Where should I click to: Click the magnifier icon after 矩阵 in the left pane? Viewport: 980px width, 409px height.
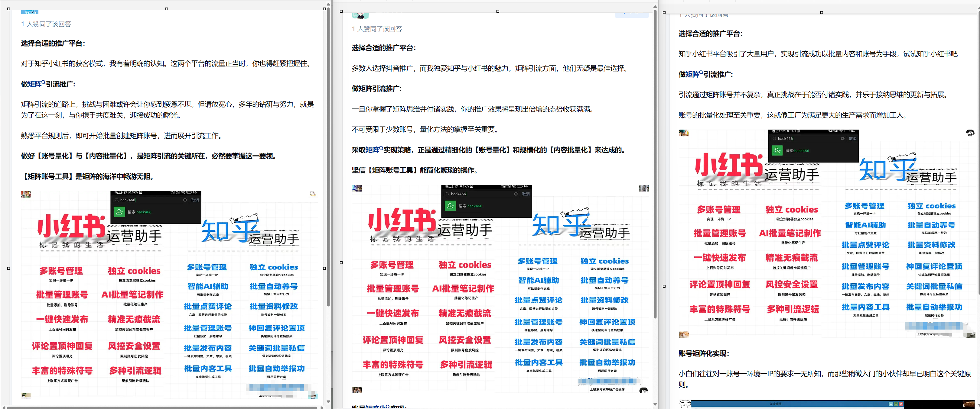(x=44, y=82)
